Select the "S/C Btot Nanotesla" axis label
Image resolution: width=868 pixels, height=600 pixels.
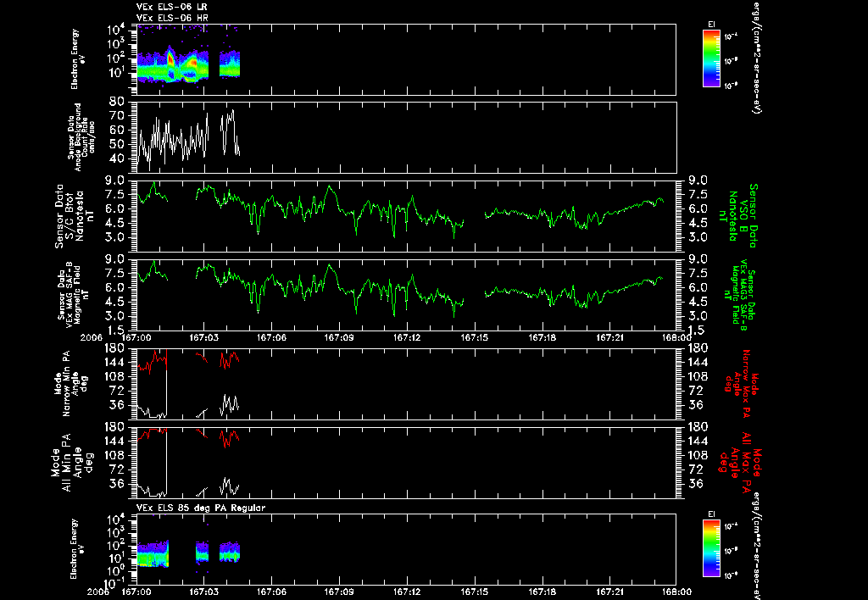click(x=73, y=216)
